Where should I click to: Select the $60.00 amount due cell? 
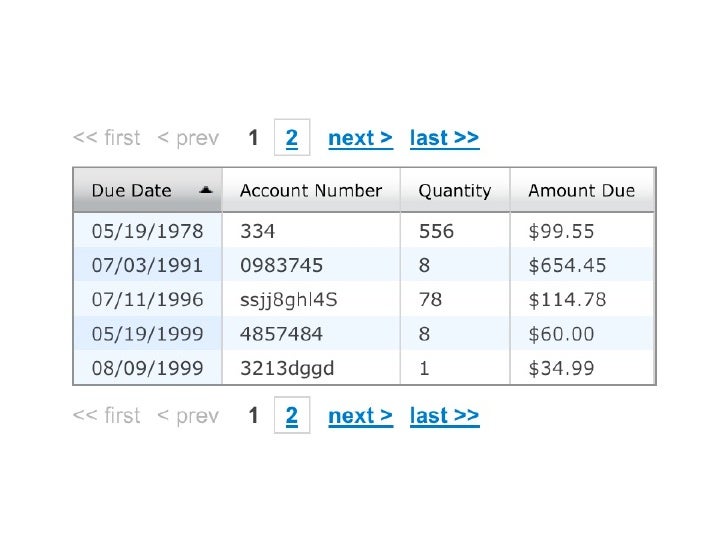561,334
